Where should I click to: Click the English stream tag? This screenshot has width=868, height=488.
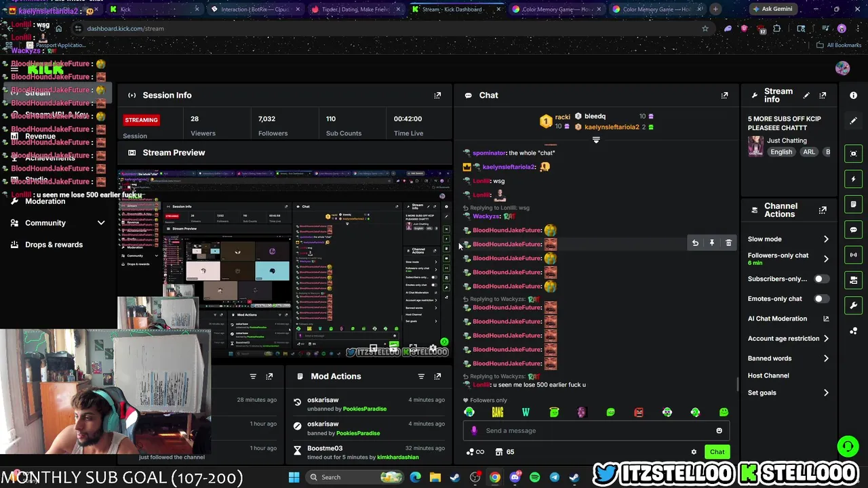pos(781,152)
